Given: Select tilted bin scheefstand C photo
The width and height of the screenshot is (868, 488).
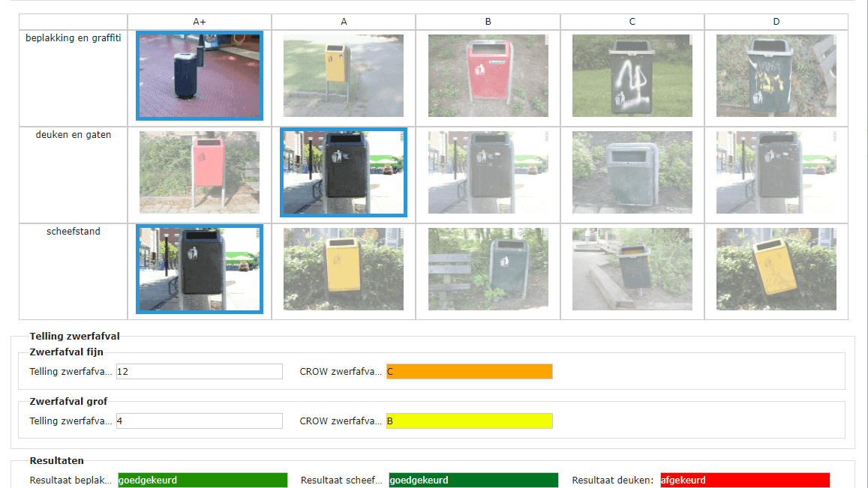Looking at the screenshot, I should (632, 269).
